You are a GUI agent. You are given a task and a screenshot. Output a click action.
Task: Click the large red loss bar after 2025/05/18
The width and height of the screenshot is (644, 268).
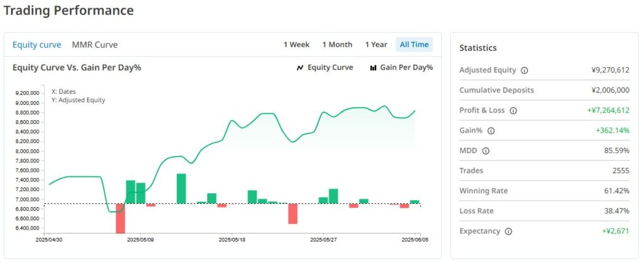click(x=292, y=213)
